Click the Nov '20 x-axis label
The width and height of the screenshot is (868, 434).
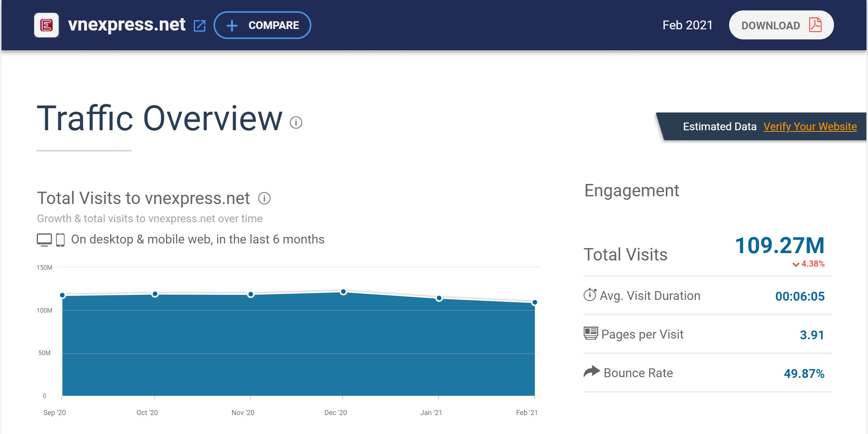243,413
